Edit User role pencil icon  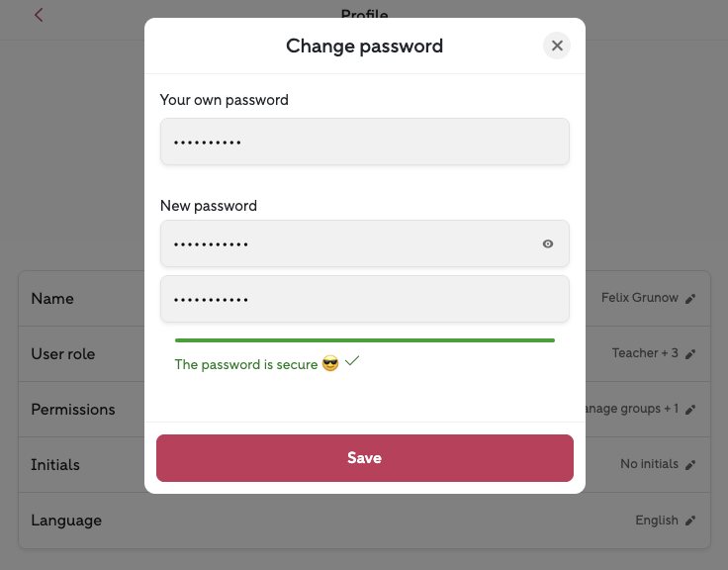(690, 353)
